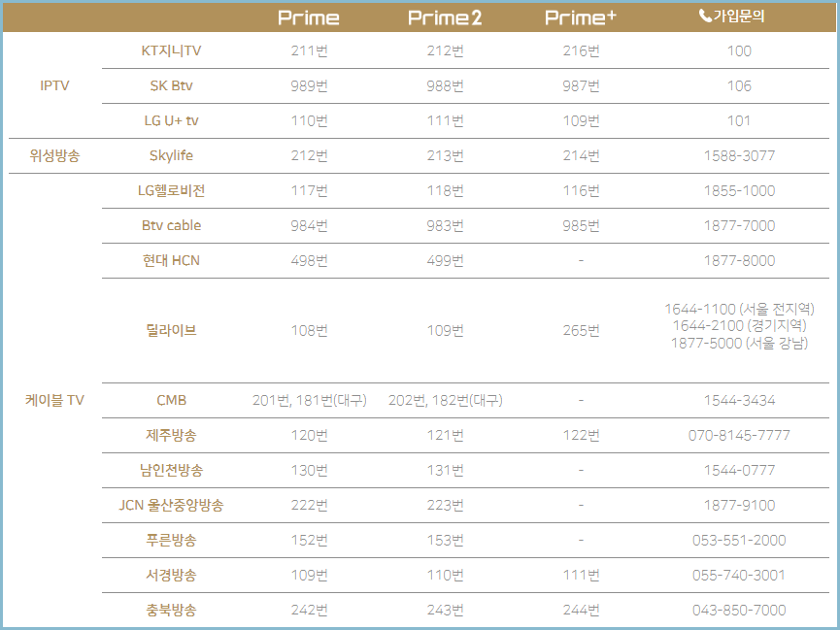Click 딜라이브 Prime+ channel 265번
Screen dimensions: 840x630
[582, 331]
